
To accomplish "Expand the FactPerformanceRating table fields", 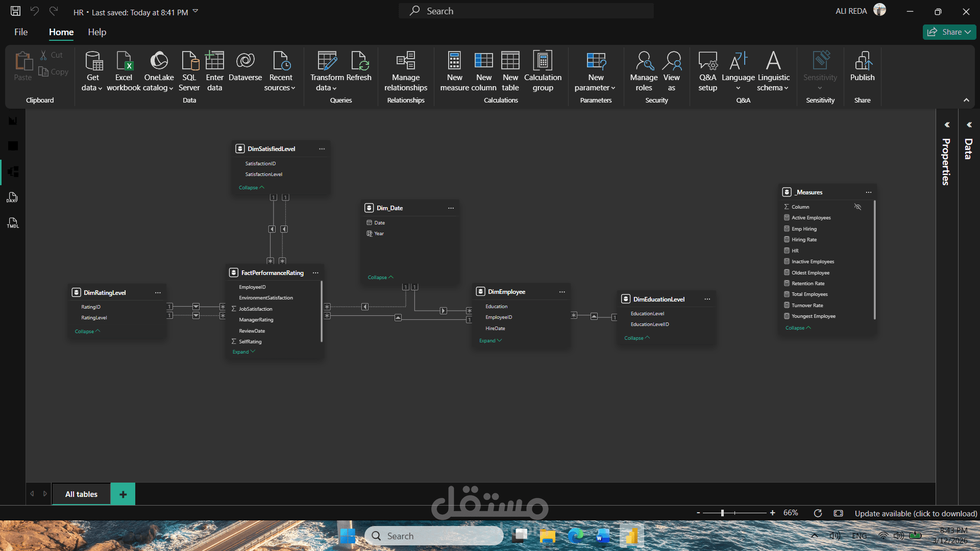I will [243, 352].
